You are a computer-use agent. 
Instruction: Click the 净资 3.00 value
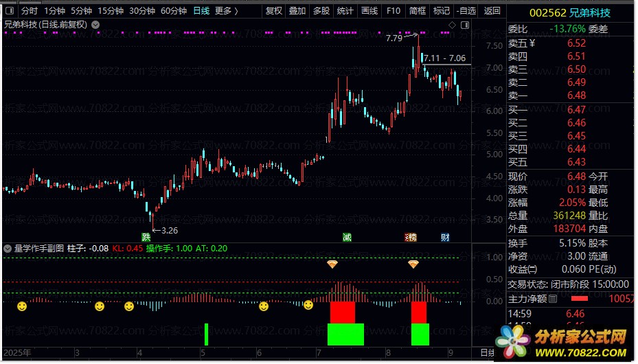pos(577,256)
